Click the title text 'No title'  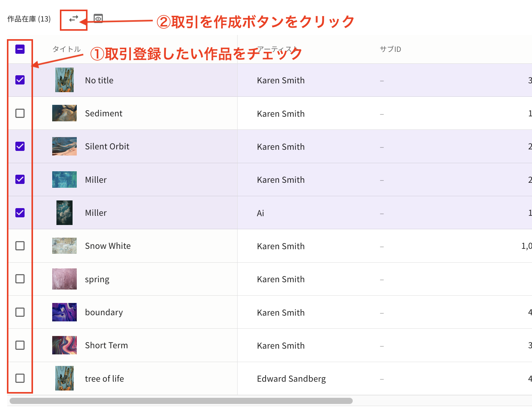(x=99, y=80)
